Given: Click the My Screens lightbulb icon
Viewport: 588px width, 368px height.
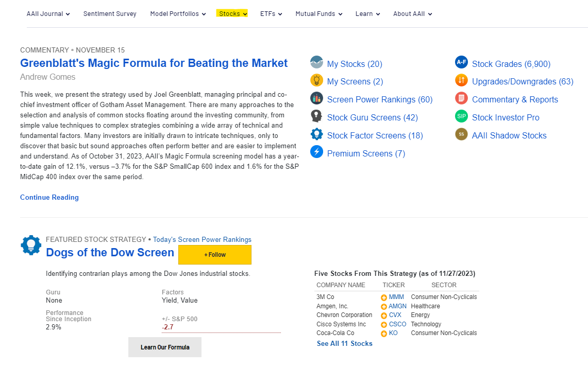Looking at the screenshot, I should 316,80.
